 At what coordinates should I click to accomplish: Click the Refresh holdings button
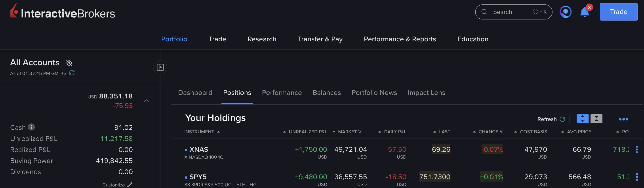[x=551, y=119]
